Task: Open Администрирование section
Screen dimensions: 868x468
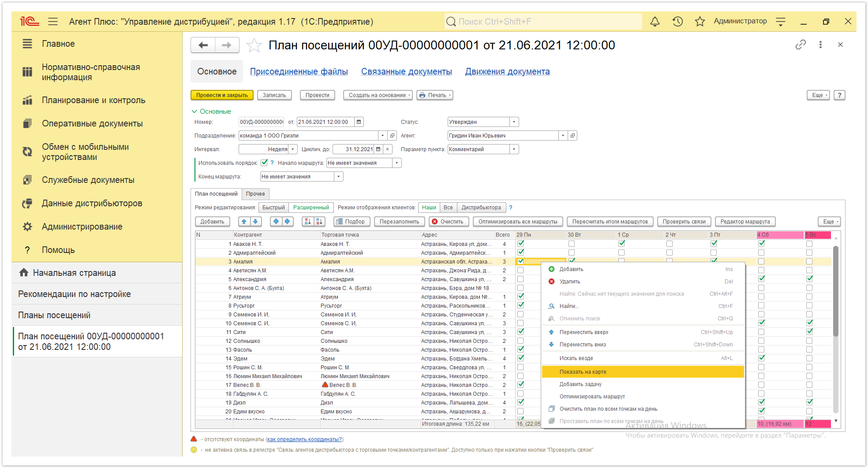Action: tap(82, 227)
